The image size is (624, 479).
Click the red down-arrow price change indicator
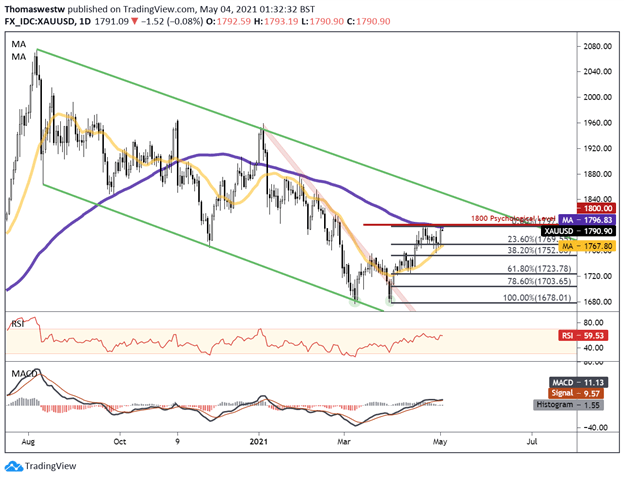click(136, 21)
